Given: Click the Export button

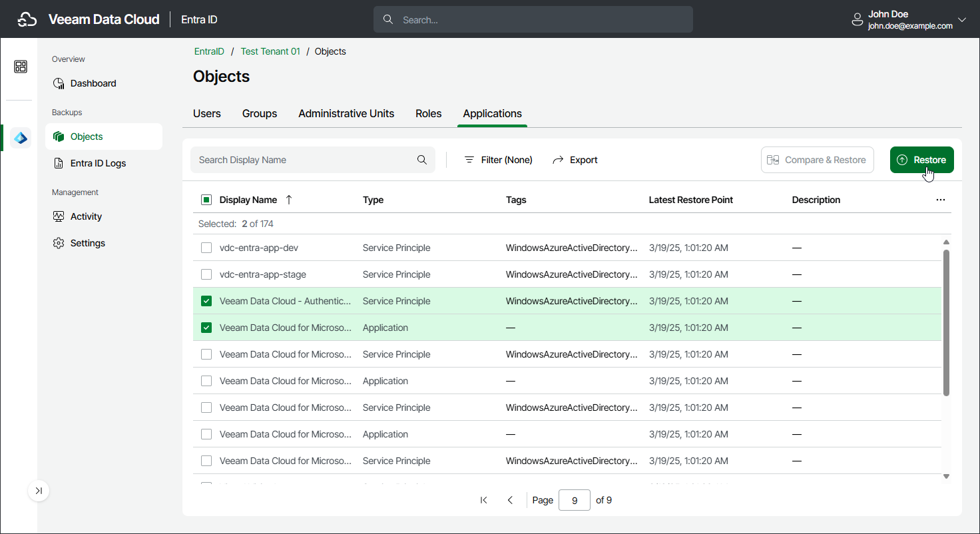Looking at the screenshot, I should [x=575, y=160].
